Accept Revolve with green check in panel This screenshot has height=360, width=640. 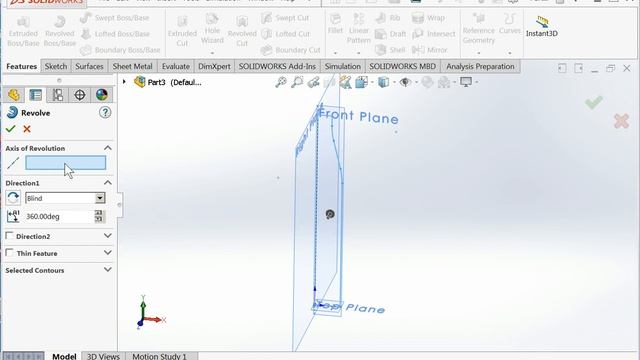[x=11, y=129]
